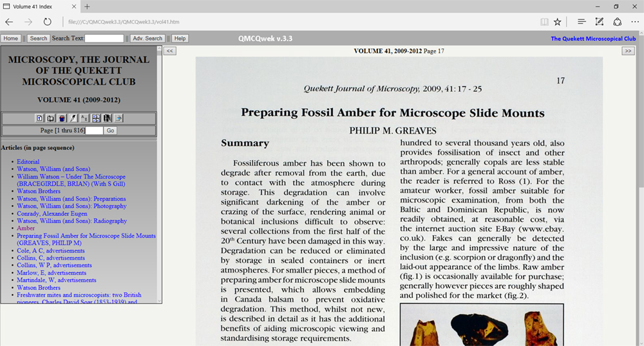Open Edge Hub three-lines icon
Image resolution: width=644 pixels, height=346 pixels.
[x=582, y=21]
